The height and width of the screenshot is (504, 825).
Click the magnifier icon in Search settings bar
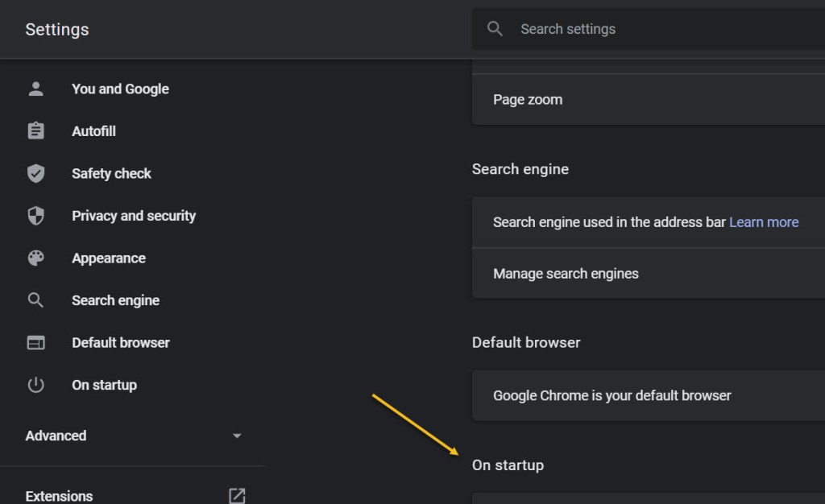495,29
